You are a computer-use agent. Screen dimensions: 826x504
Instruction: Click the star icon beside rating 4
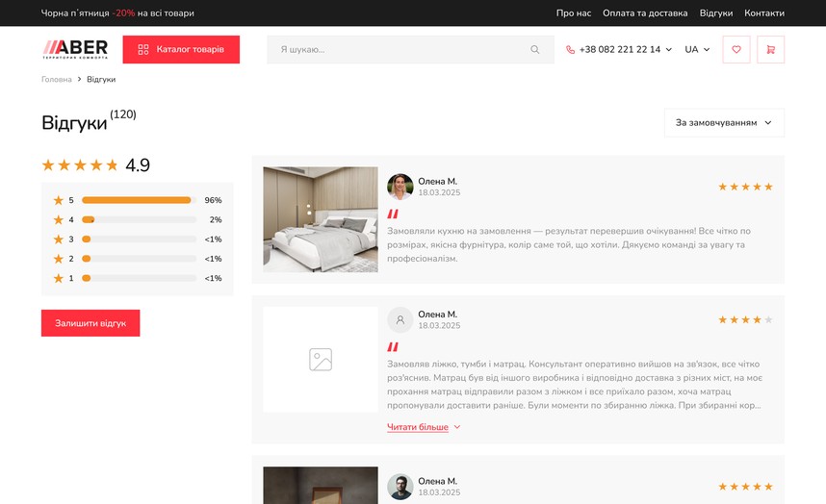[x=59, y=219]
